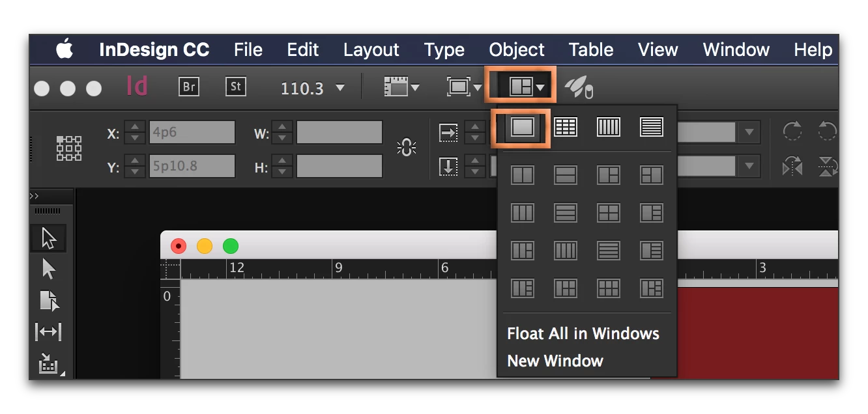Set reference point in the locator grid

point(69,148)
